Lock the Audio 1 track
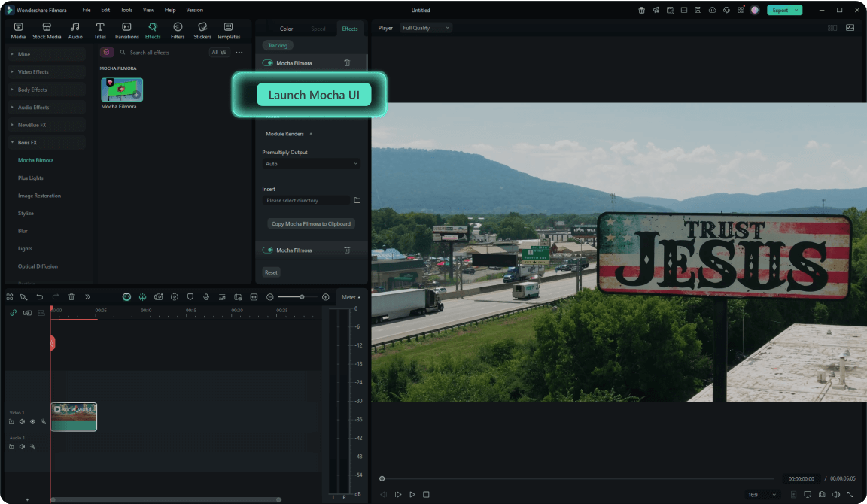The height and width of the screenshot is (504, 867). tap(11, 447)
